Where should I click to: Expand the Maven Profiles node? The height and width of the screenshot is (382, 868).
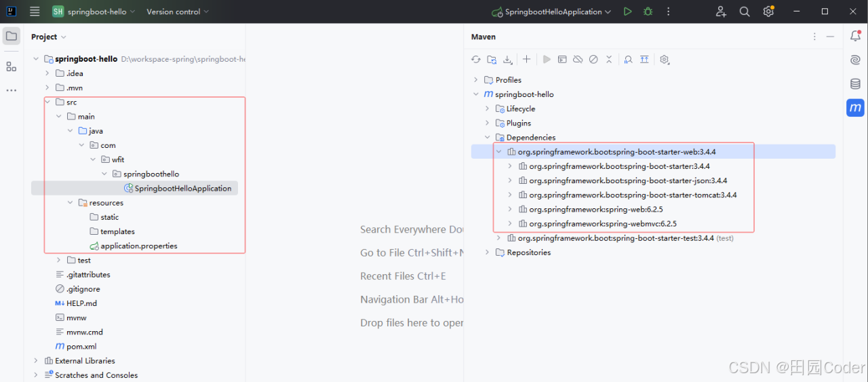[x=475, y=80]
